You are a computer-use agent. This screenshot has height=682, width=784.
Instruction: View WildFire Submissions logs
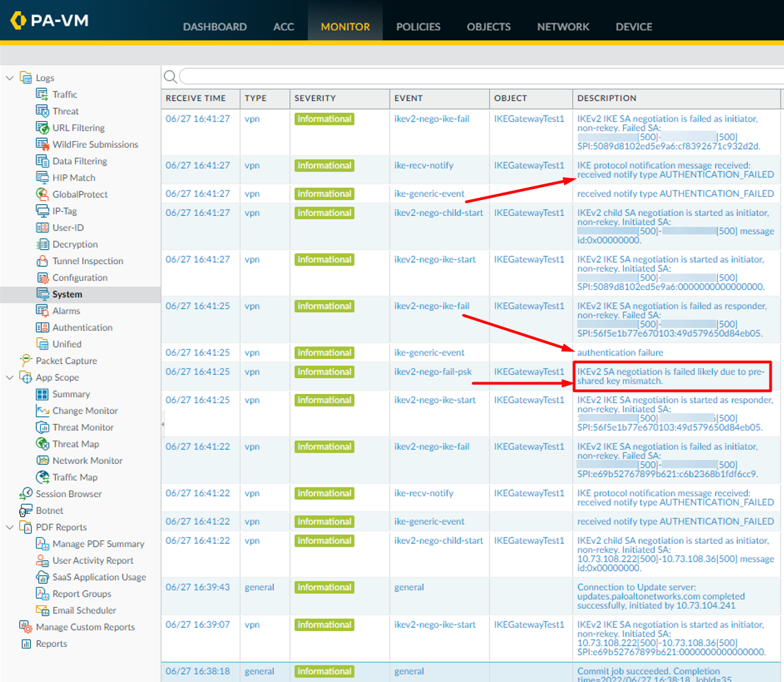click(x=96, y=144)
